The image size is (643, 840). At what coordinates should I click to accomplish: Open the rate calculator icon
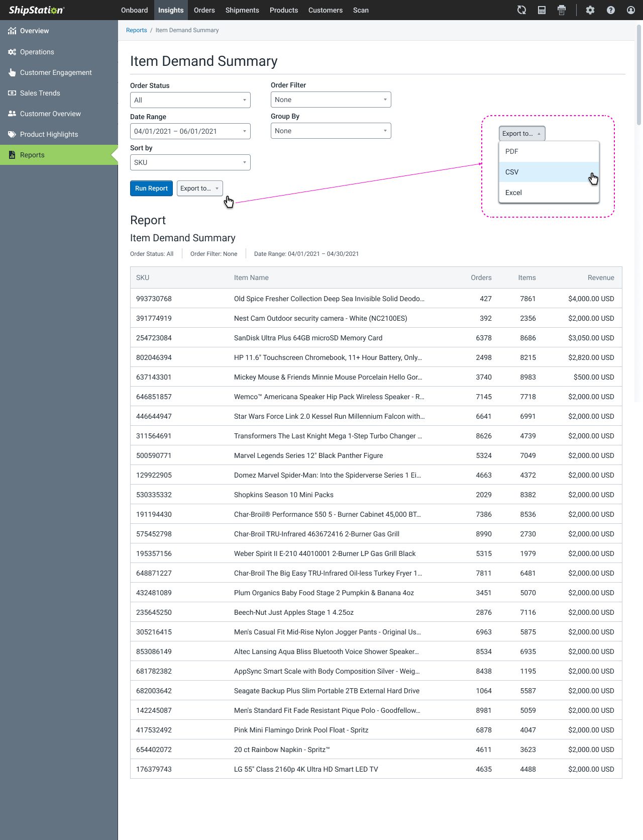pos(542,10)
